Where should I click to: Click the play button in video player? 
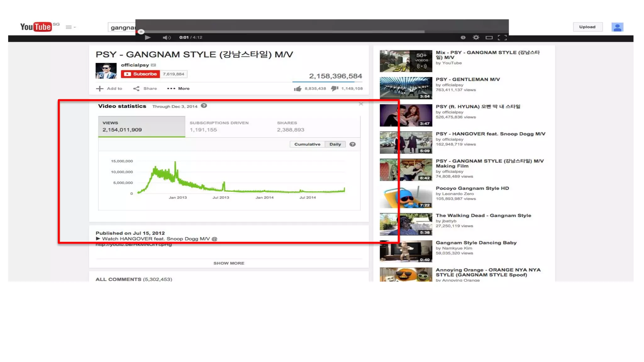pyautogui.click(x=147, y=37)
